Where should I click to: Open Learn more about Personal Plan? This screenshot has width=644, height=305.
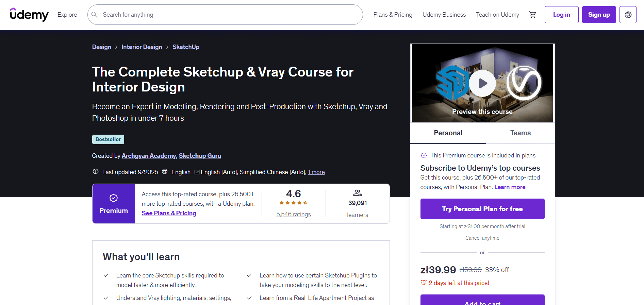(x=510, y=187)
